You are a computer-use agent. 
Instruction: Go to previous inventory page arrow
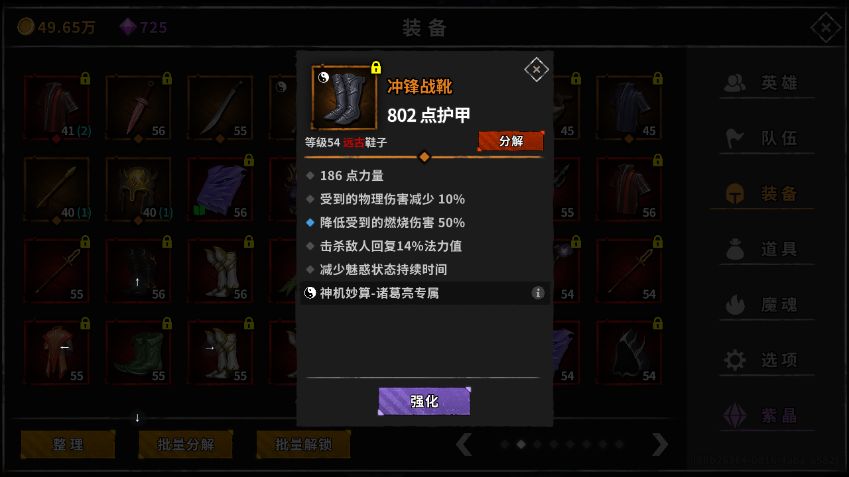point(463,445)
